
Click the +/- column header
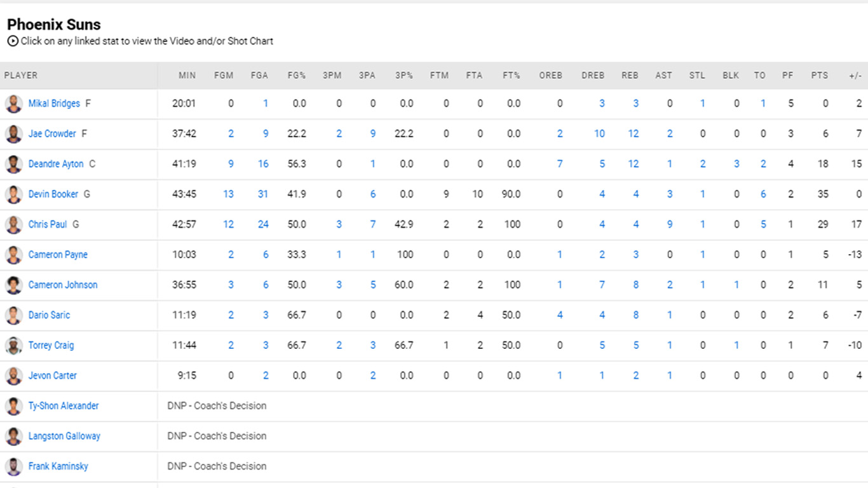click(855, 76)
